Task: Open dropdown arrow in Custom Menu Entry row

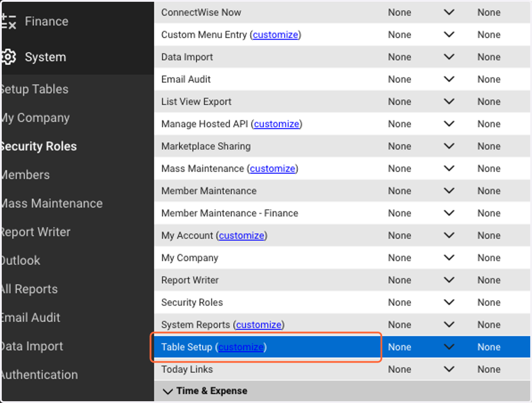Action: pos(449,35)
